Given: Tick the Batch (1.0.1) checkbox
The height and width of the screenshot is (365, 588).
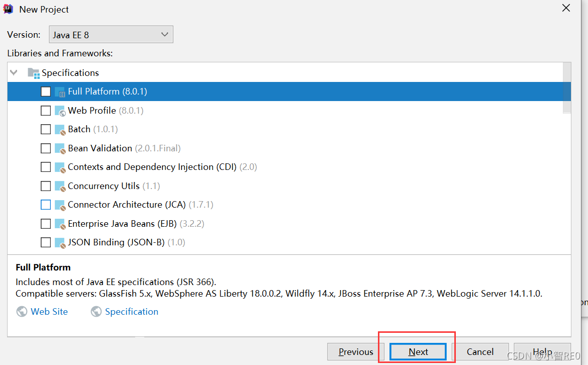Looking at the screenshot, I should (x=46, y=129).
